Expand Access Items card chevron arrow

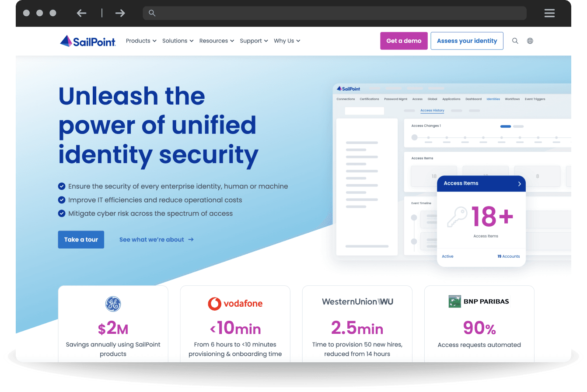519,184
